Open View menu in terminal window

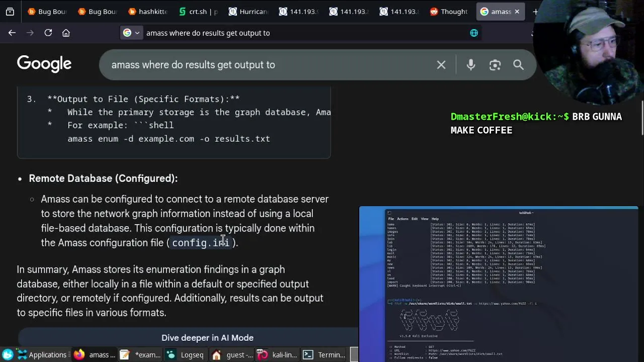point(425,219)
